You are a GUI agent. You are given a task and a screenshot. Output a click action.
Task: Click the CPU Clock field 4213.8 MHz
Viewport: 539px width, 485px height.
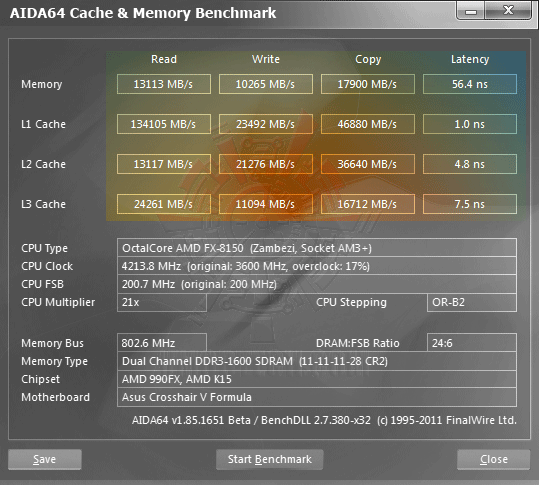[x=317, y=266]
